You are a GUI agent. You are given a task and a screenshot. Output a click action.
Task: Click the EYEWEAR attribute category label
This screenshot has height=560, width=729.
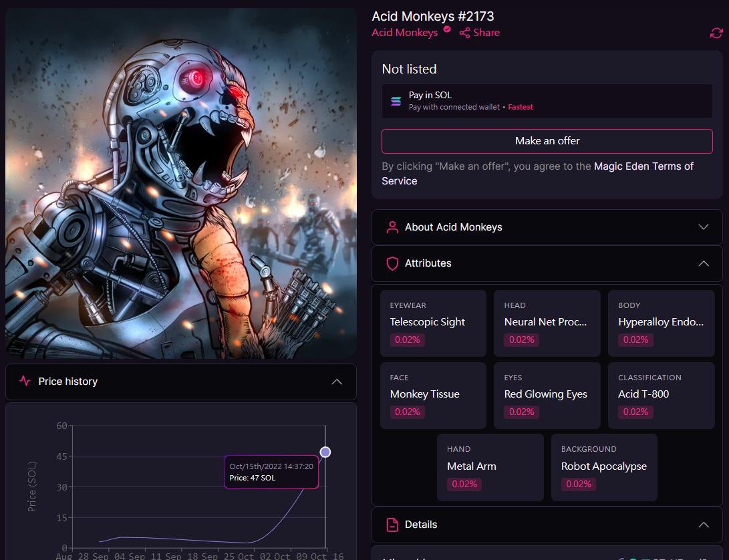click(408, 305)
